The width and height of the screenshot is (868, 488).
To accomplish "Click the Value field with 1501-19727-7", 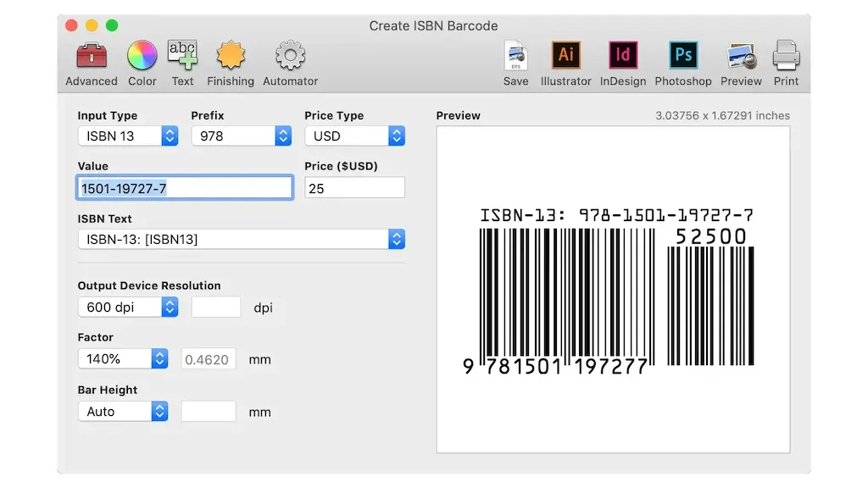I will coord(185,187).
